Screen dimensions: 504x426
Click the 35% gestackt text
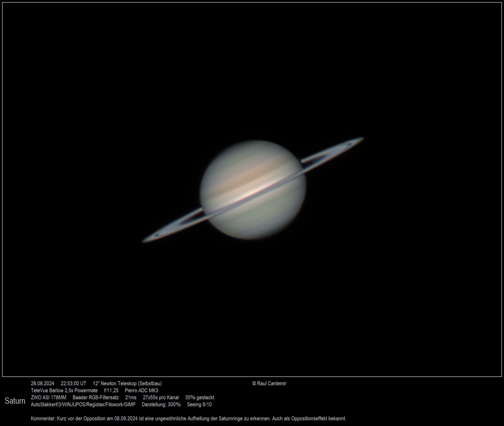[x=200, y=397]
